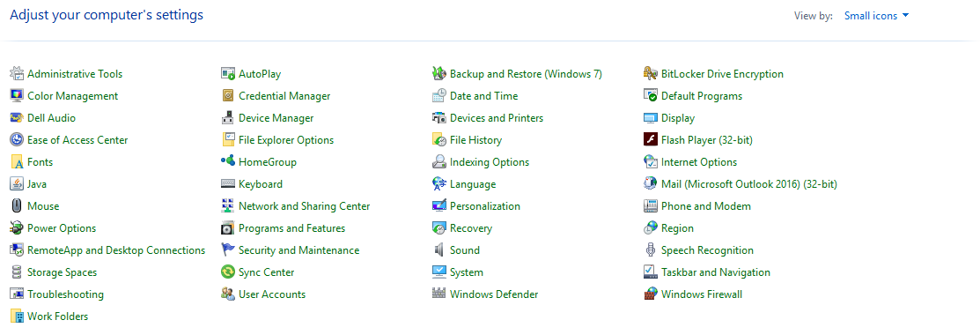
Task: Open the Phone and Modem link
Action: (x=706, y=206)
